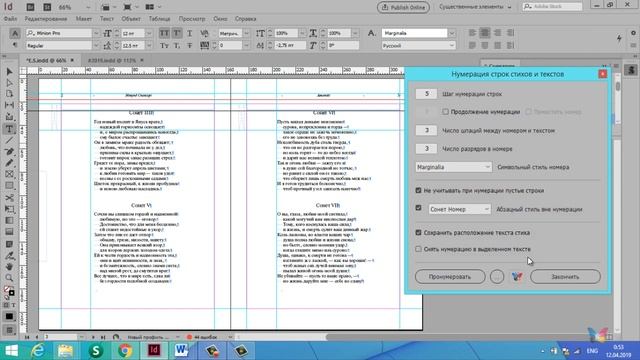Image resolution: width=640 pixels, height=360 pixels.
Task: Open the 'Сонет Номер' paragraph style dropdown
Action: coord(459,209)
